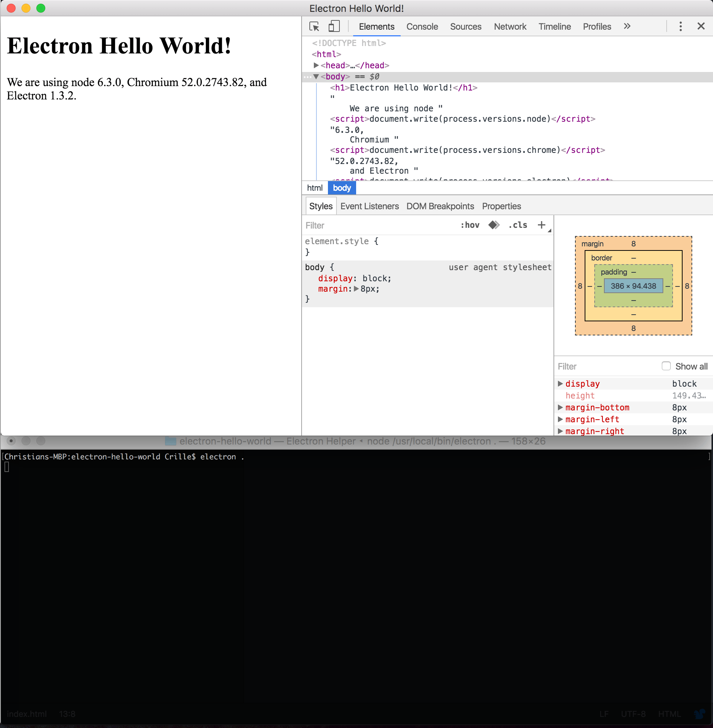Screen dimensions: 713x728
Task: Click the folder icon in Terminal title bar
Action: [170, 441]
